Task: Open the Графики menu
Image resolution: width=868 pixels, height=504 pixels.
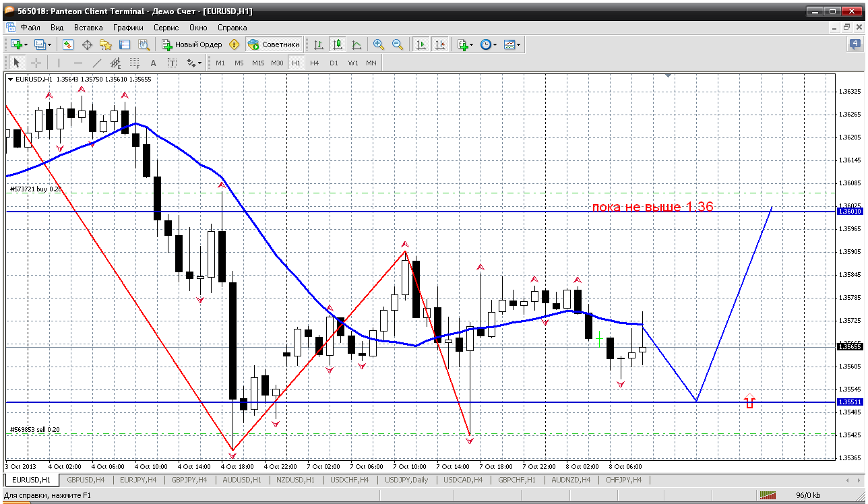Action: [128, 28]
